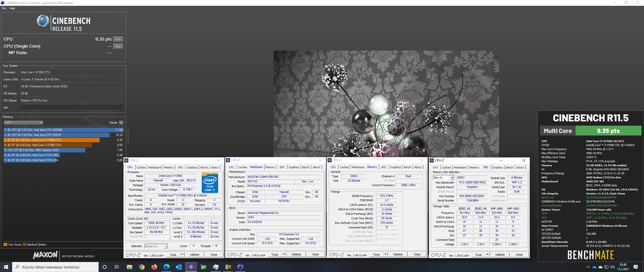Click the system monitor taskbar icon
644x272 pixels.
(x=216, y=267)
